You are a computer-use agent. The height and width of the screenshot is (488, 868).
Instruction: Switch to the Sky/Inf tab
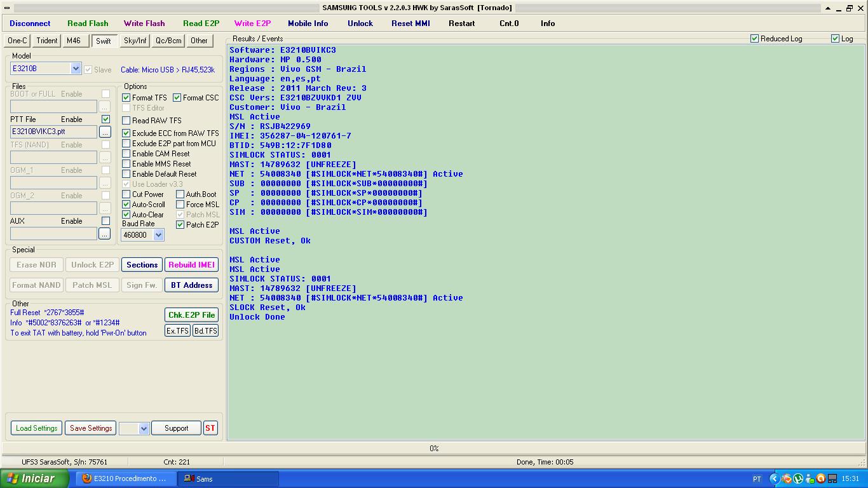point(135,41)
